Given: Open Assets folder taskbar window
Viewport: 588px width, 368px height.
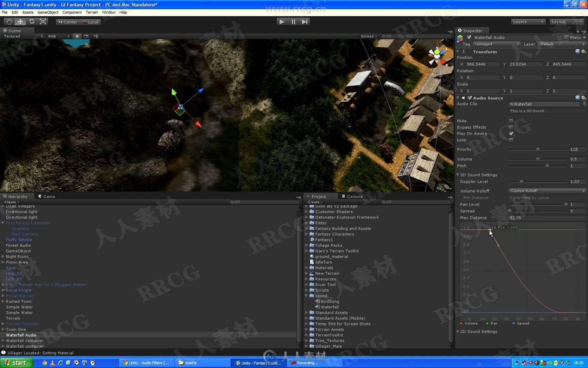Looking at the screenshot, I should coord(202,363).
